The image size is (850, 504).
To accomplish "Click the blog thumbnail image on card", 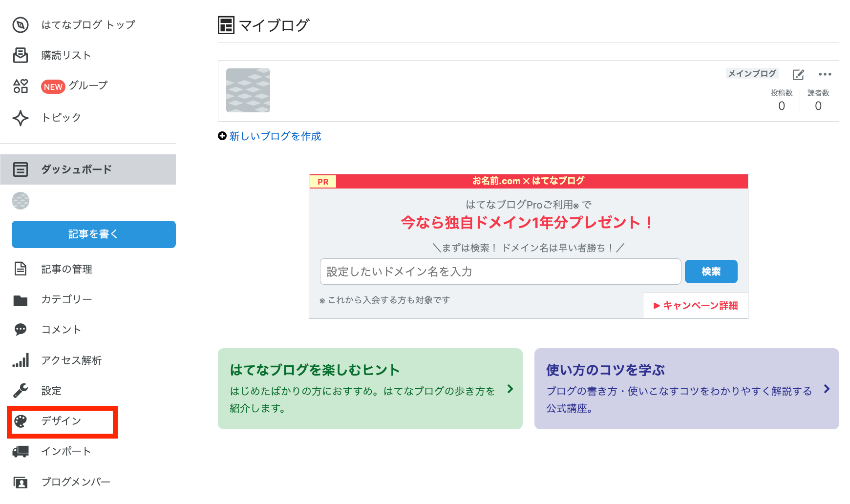I will pyautogui.click(x=248, y=90).
